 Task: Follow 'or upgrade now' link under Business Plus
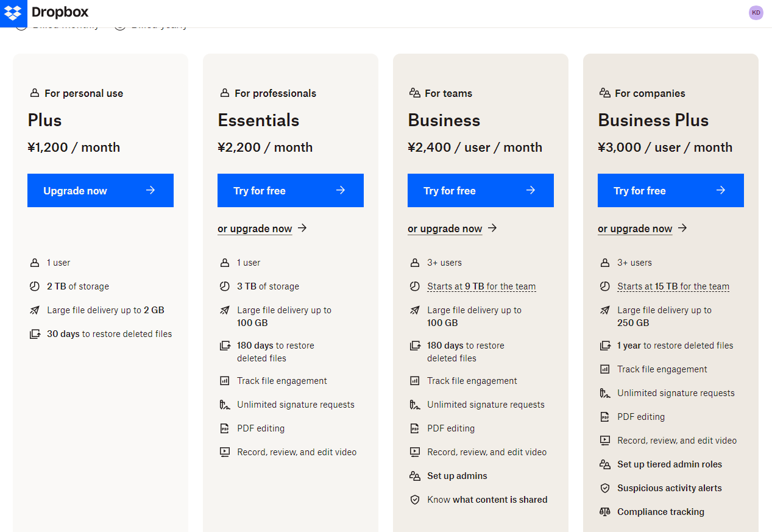pyautogui.click(x=635, y=229)
